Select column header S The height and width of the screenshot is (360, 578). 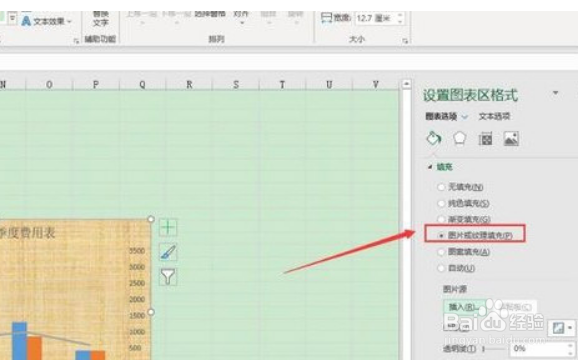click(x=236, y=84)
